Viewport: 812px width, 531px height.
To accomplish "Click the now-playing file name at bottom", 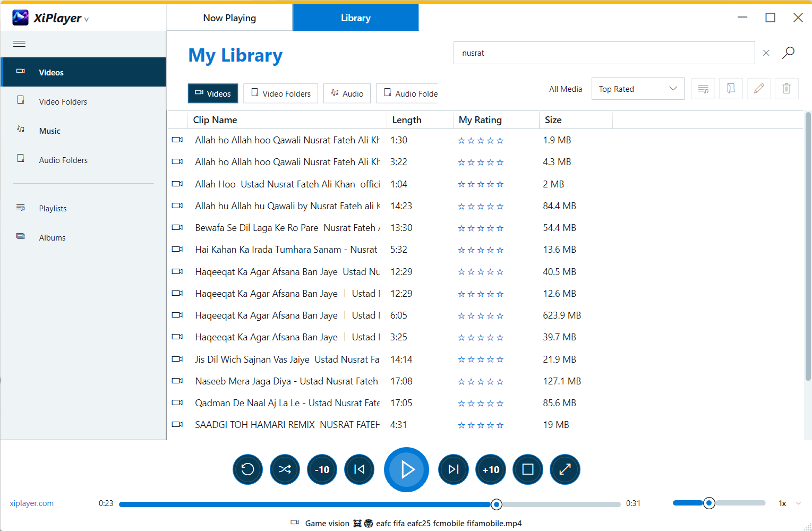I will coord(413,524).
